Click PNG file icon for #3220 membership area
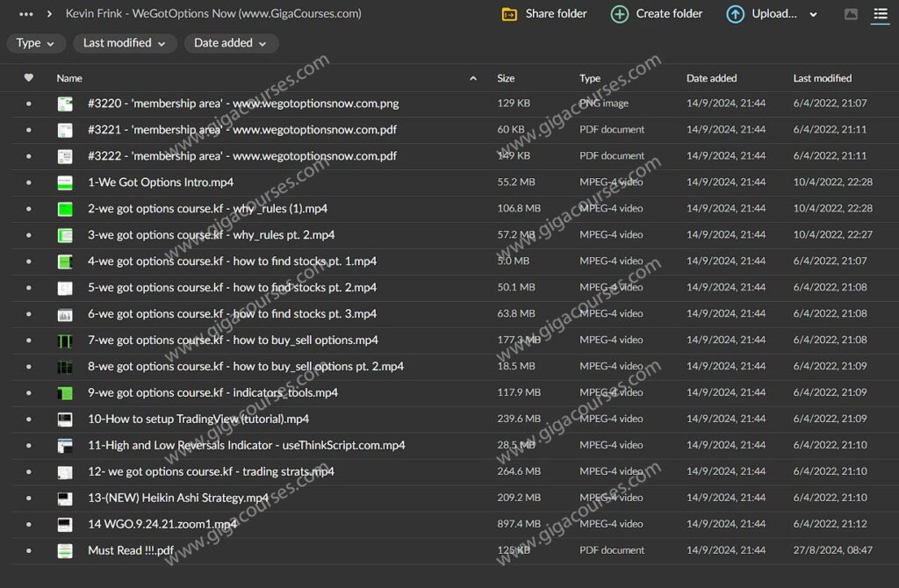Screen dimensions: 899x588 pyautogui.click(x=65, y=104)
